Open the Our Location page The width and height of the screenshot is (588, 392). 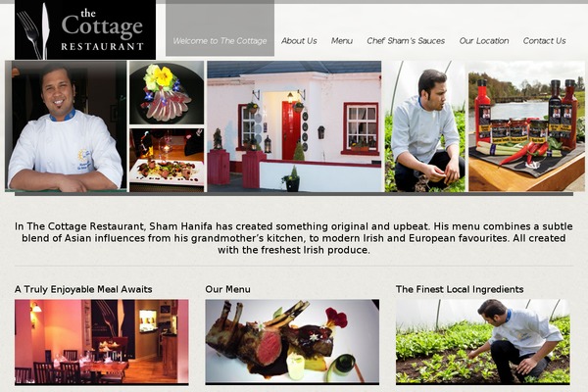tap(484, 40)
